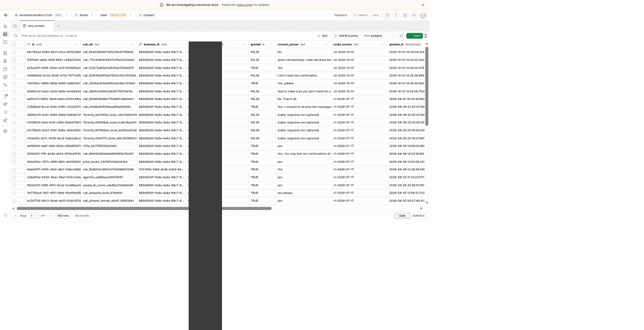644x330 pixels.
Task: Open the AI assistant icon in top bar
Action: tap(414, 15)
